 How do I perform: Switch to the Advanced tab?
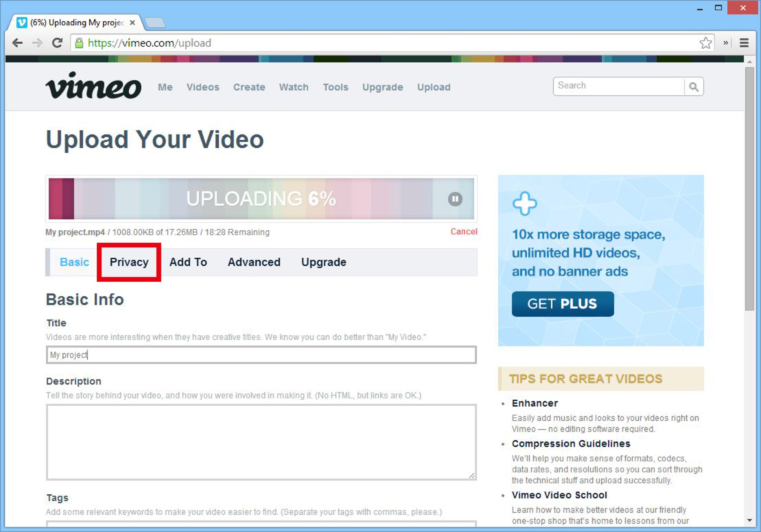[x=254, y=262]
